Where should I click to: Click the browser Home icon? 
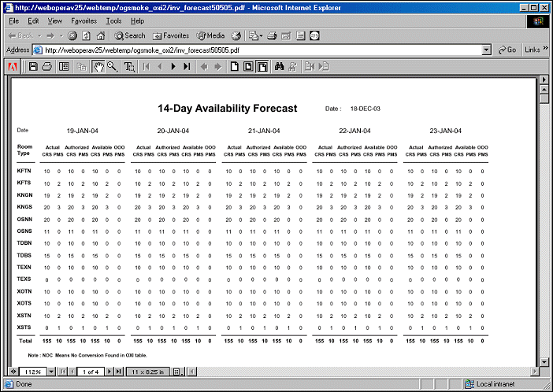[101, 35]
